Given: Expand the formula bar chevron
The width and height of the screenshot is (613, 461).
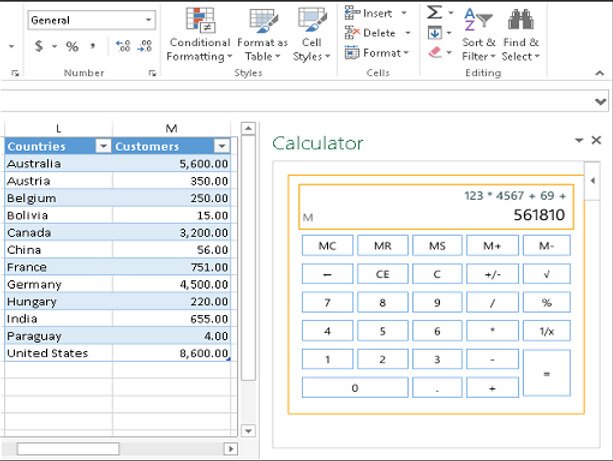Looking at the screenshot, I should click(x=600, y=102).
